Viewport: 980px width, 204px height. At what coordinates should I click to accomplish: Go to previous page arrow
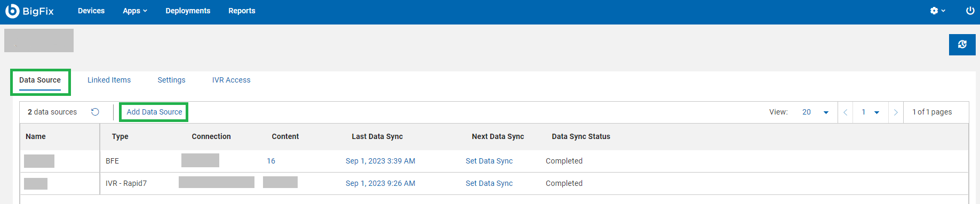[845, 112]
